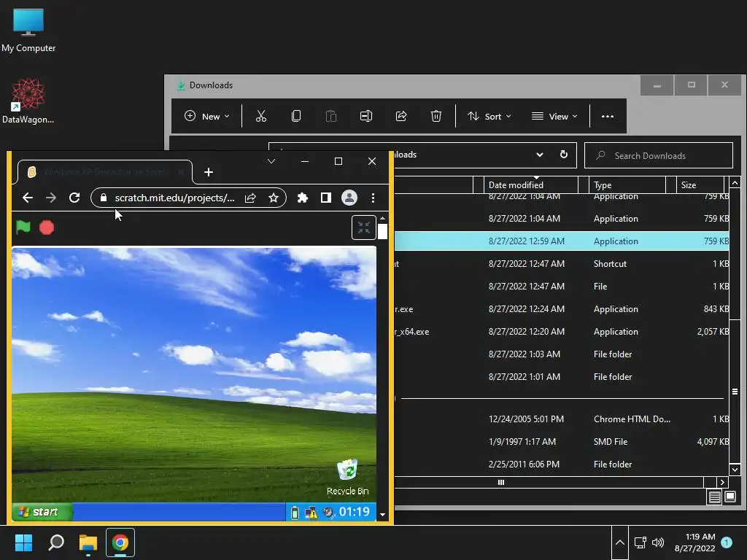This screenshot has height=560, width=747.
Task: Select the 8/27/2022 1:03 AM File folder row
Action: pos(561,354)
